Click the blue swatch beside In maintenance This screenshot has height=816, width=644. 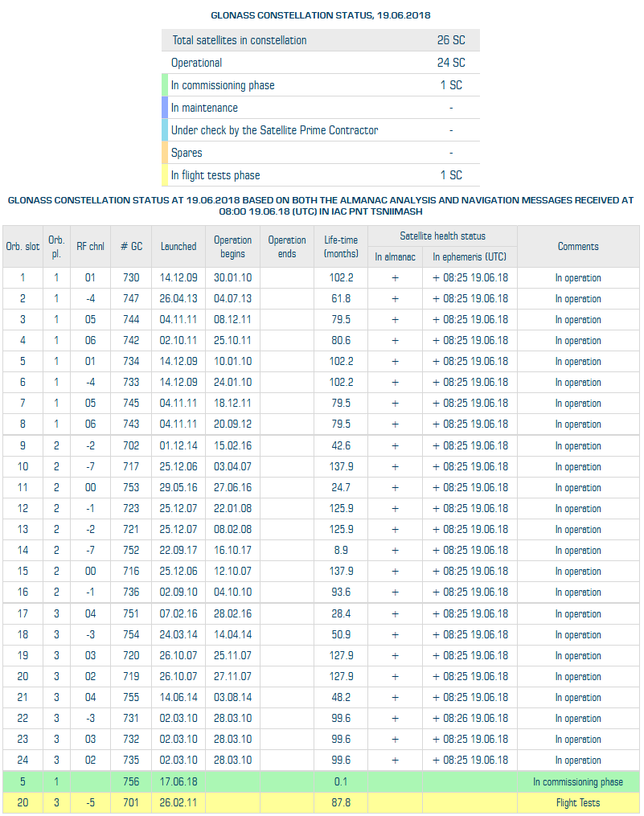(x=165, y=108)
